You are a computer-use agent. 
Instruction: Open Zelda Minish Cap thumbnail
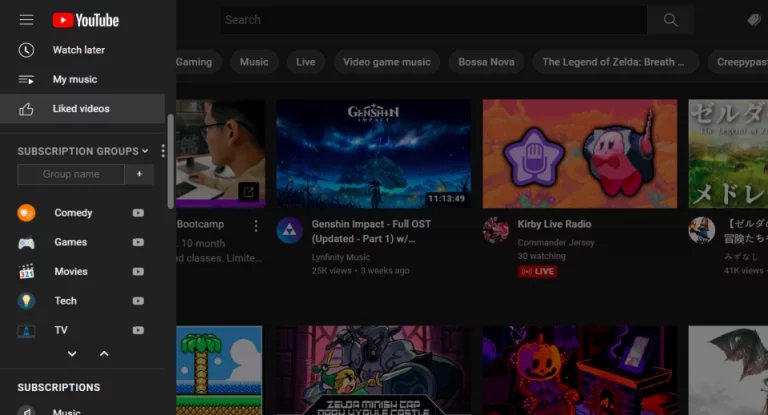click(x=374, y=370)
